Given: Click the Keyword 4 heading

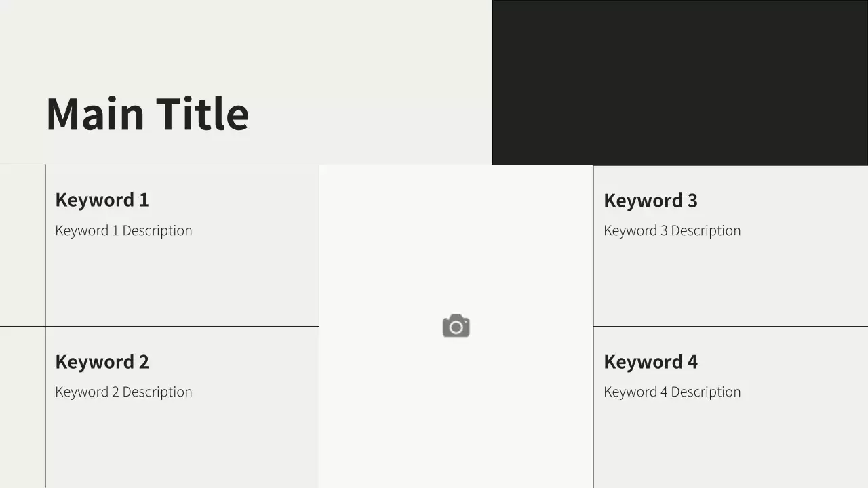Looking at the screenshot, I should [650, 362].
